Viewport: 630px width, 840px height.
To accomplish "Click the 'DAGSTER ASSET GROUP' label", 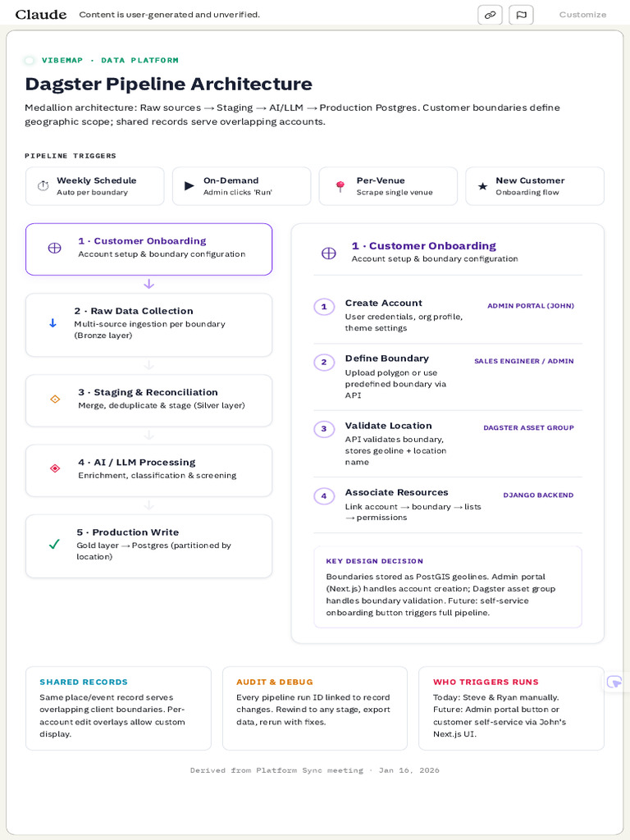I will (529, 427).
